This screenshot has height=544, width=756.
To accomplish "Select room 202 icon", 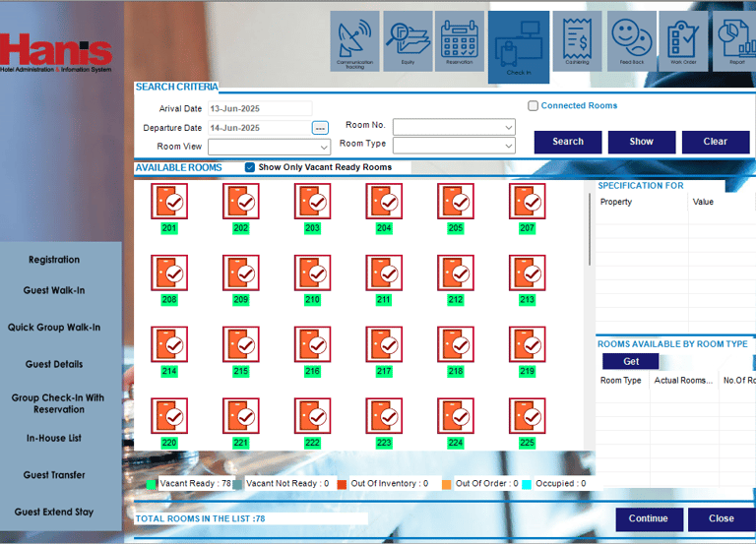I will click(x=241, y=201).
